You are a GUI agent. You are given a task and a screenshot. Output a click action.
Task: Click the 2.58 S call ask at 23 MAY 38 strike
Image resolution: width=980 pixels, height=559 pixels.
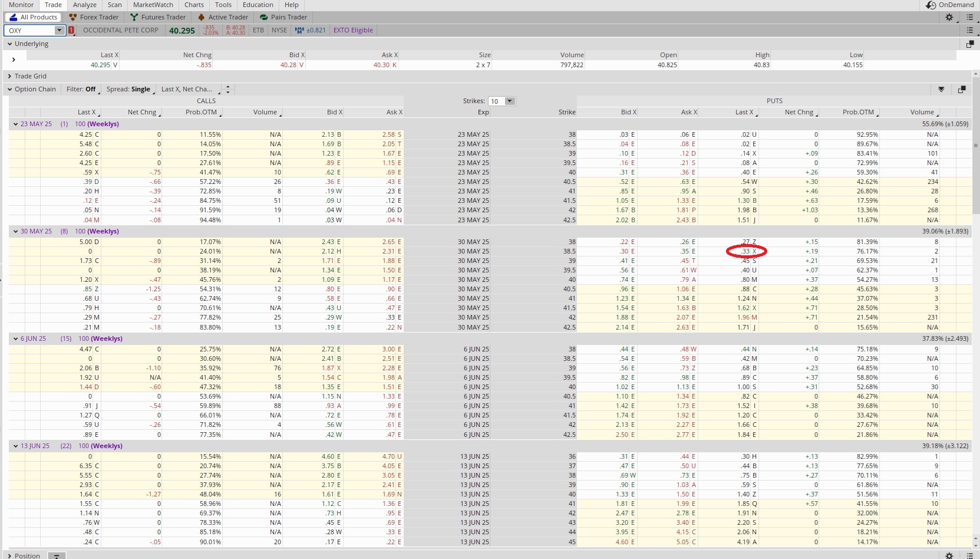coord(392,134)
